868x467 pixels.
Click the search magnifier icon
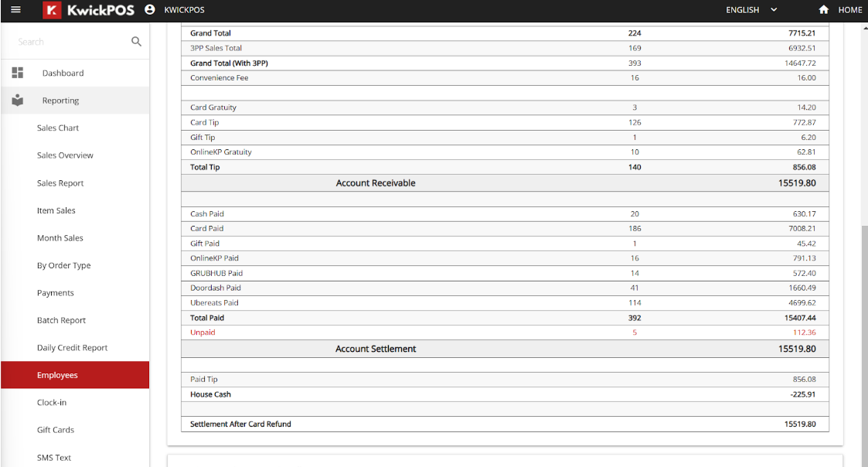136,42
